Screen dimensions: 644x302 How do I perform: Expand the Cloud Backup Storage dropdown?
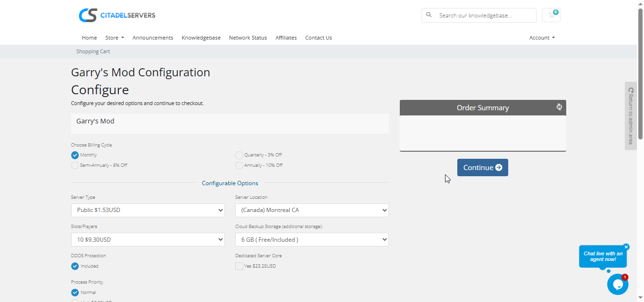pyautogui.click(x=312, y=239)
